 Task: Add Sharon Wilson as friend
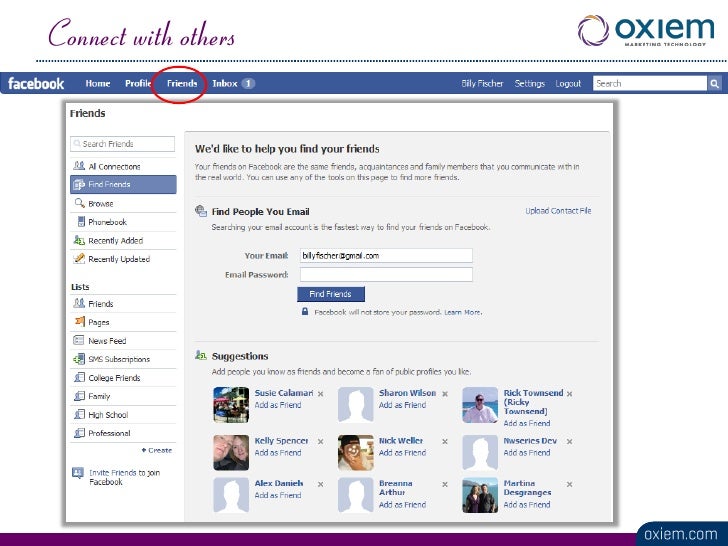pyautogui.click(x=402, y=405)
